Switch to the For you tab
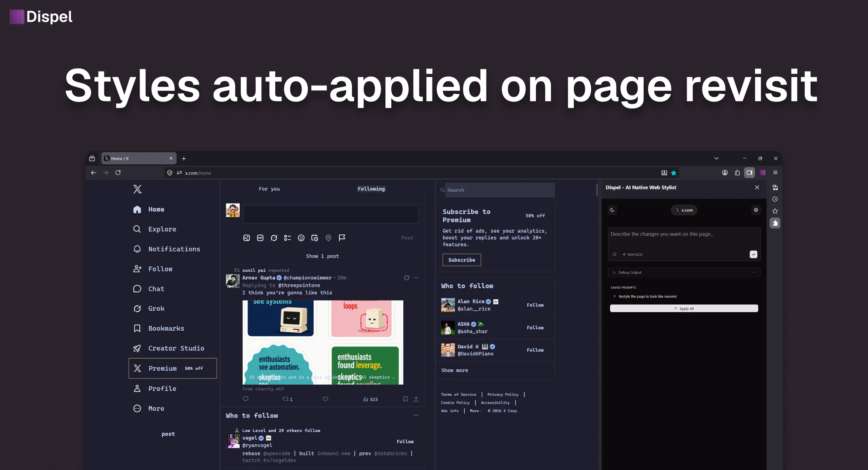The image size is (868, 470). pos(270,189)
